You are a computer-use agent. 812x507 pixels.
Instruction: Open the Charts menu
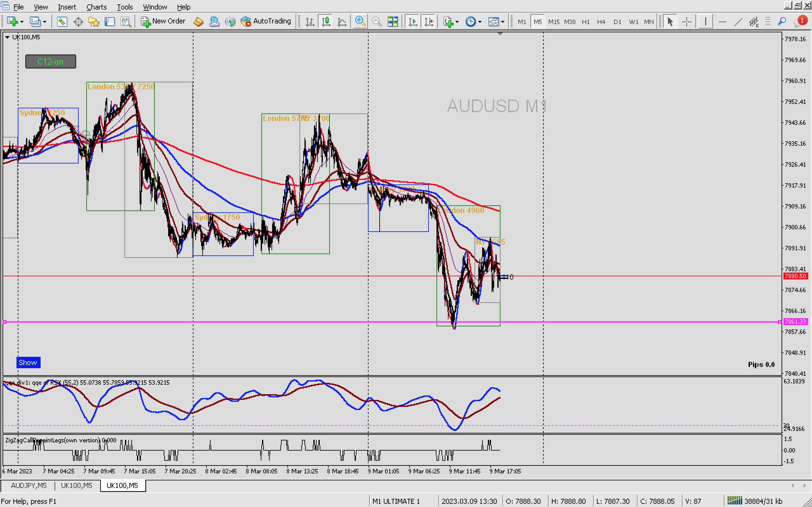pyautogui.click(x=96, y=7)
